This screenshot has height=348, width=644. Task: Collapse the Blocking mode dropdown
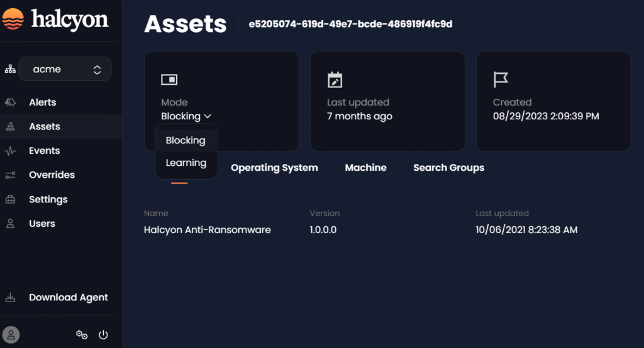coord(186,116)
